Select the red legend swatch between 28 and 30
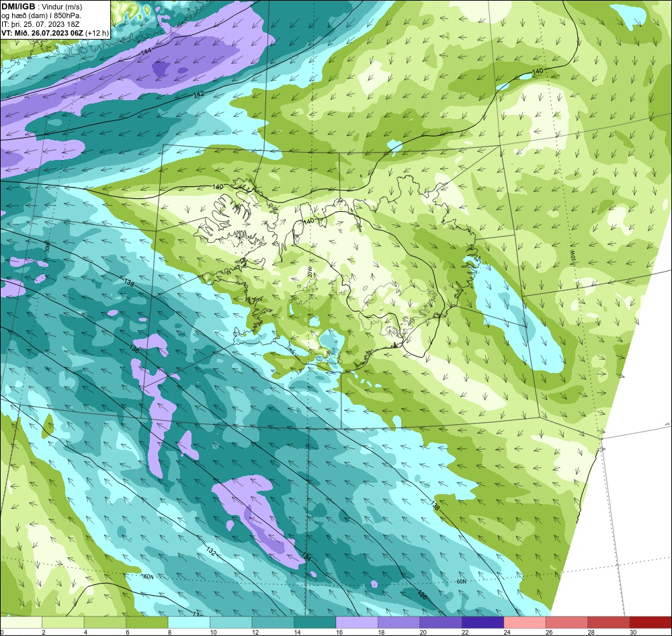The image size is (672, 636). (x=609, y=622)
